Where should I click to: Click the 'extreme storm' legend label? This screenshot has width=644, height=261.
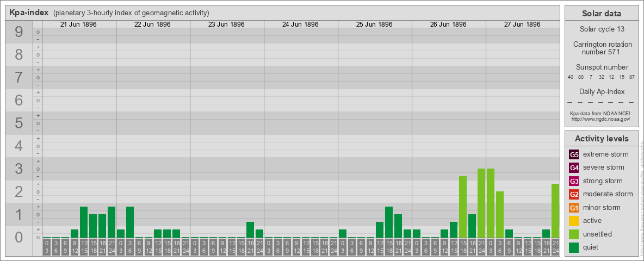606,154
